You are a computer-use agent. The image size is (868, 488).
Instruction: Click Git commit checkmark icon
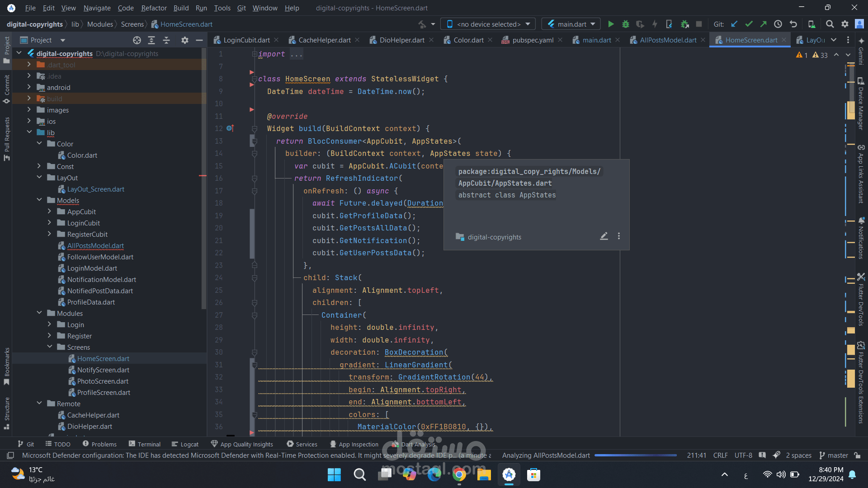(749, 24)
